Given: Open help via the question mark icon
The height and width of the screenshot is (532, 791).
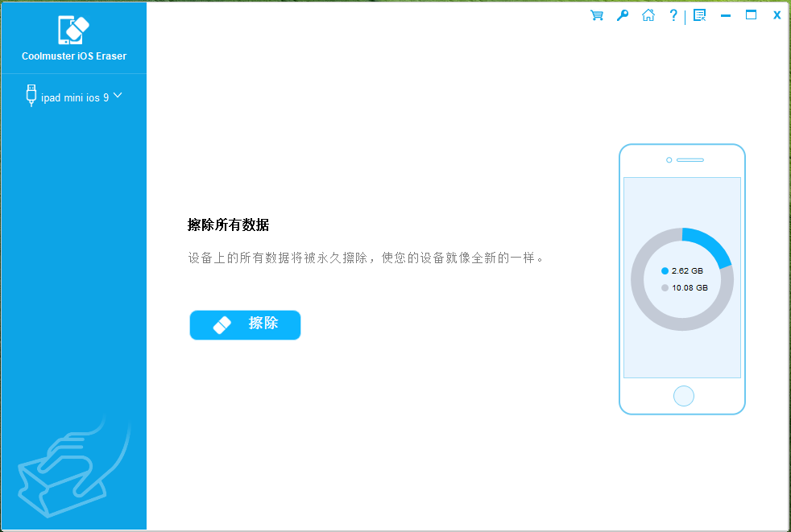Looking at the screenshot, I should [x=673, y=15].
